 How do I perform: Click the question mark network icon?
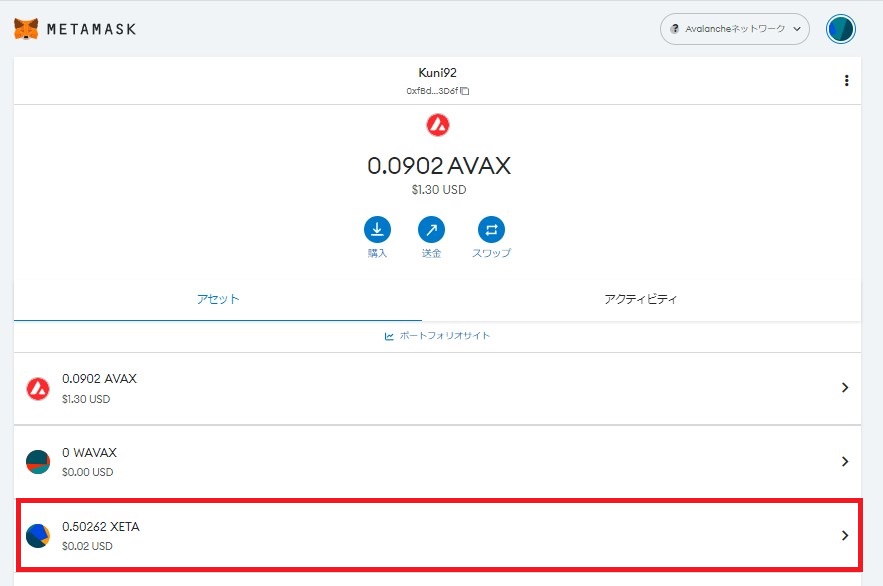(x=674, y=29)
